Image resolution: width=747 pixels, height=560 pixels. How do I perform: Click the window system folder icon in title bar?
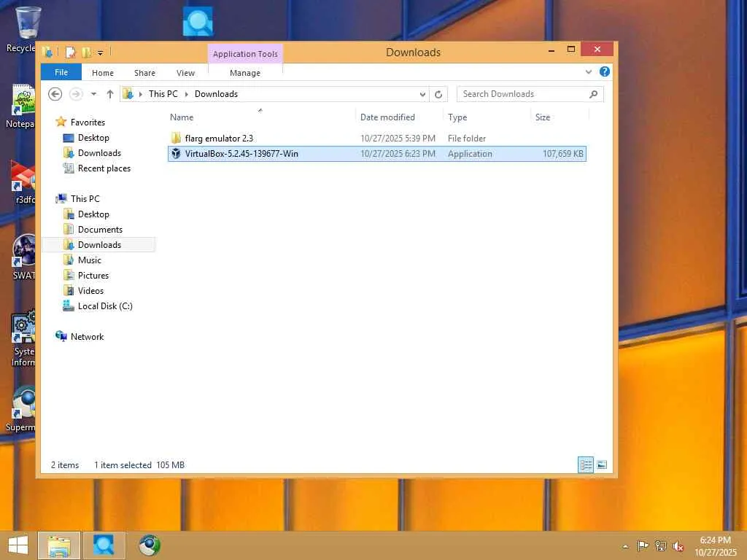coord(47,52)
